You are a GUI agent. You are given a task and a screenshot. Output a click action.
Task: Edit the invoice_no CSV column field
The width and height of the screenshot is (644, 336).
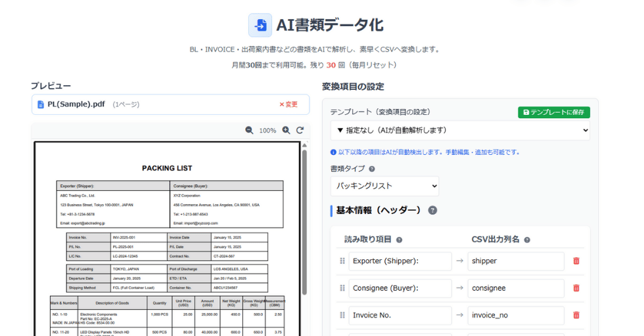516,315
